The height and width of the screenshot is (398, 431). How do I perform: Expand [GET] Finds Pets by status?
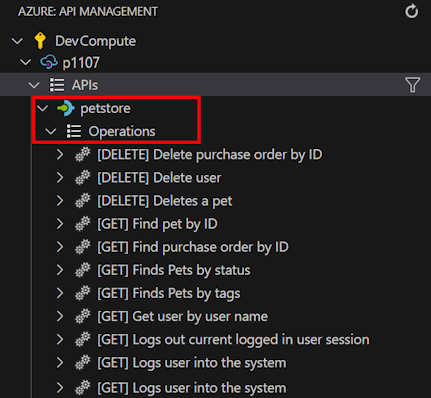point(60,270)
